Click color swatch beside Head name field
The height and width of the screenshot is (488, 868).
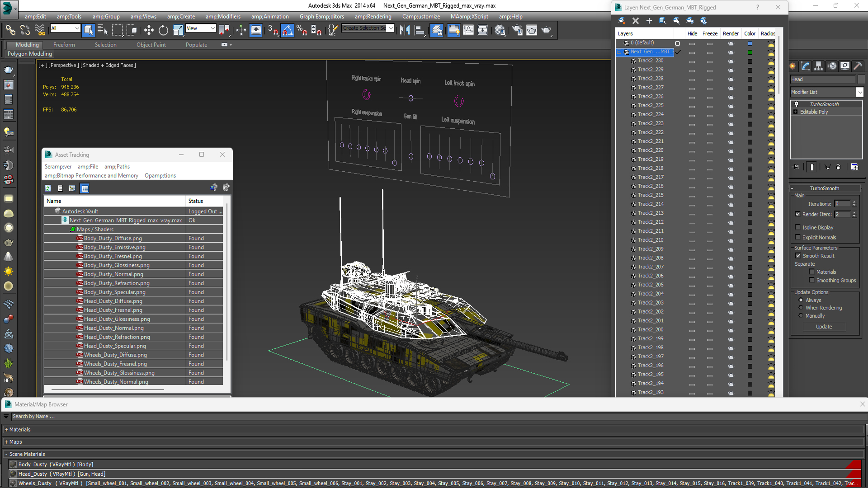(861, 80)
